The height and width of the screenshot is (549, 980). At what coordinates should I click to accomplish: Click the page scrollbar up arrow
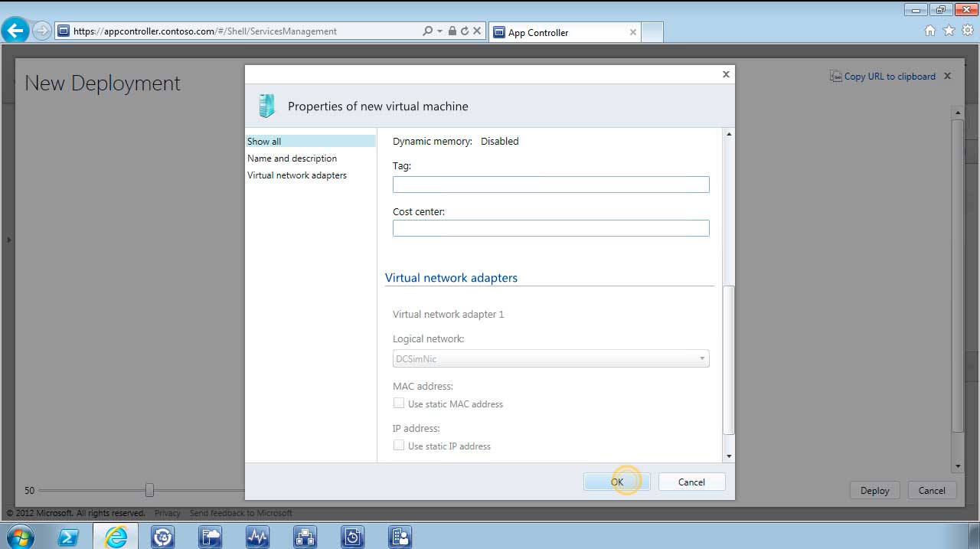pyautogui.click(x=957, y=113)
